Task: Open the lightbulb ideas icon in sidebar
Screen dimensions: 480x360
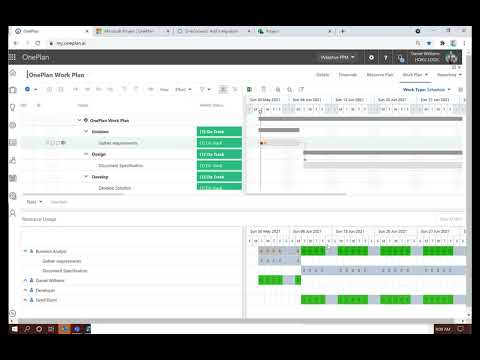Action: tap(13, 107)
